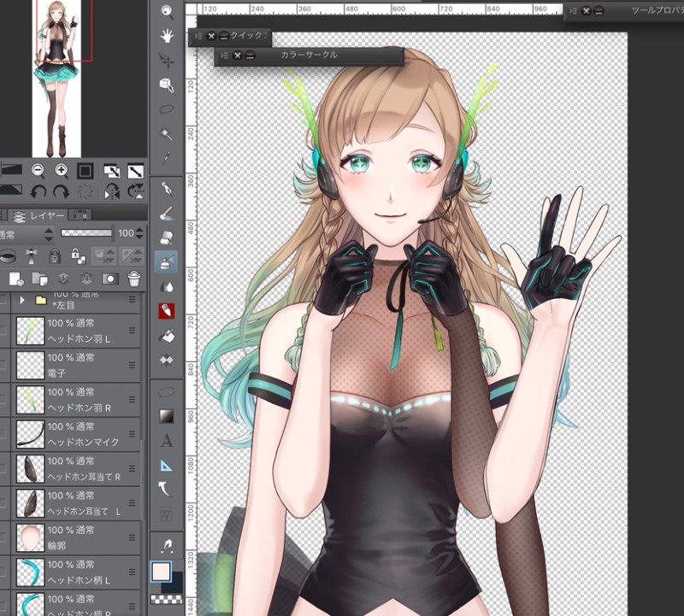
Task: Select the Text tool
Action: tap(166, 441)
